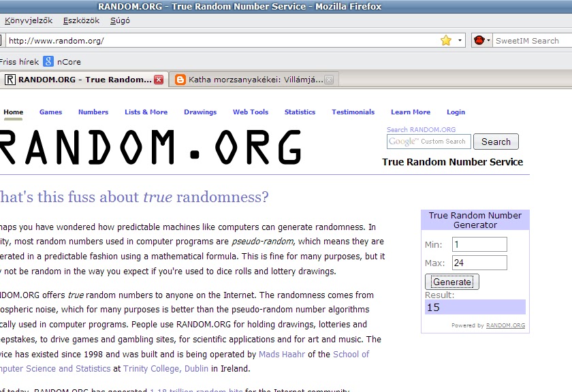
Task: Close the RANDOM.ORG tab
Action: click(159, 80)
